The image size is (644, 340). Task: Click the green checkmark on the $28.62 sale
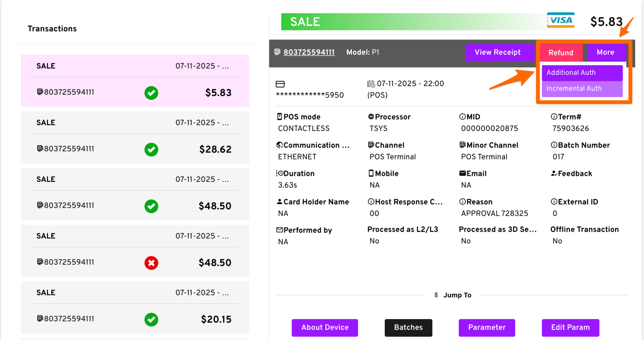(x=151, y=150)
